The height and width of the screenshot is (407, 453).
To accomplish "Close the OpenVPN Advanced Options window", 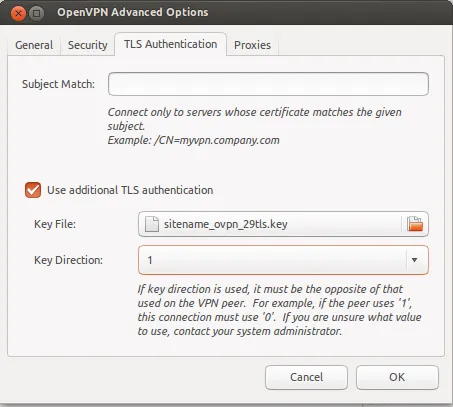I will point(18,13).
